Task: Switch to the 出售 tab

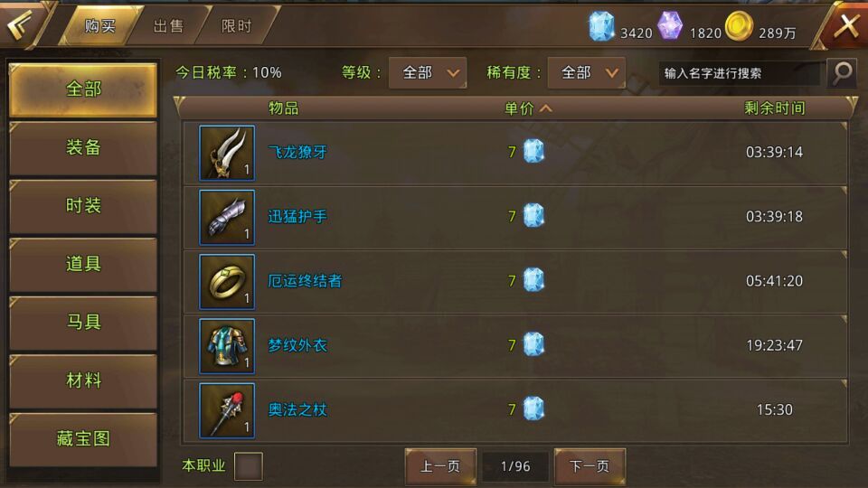Action: pos(168,26)
